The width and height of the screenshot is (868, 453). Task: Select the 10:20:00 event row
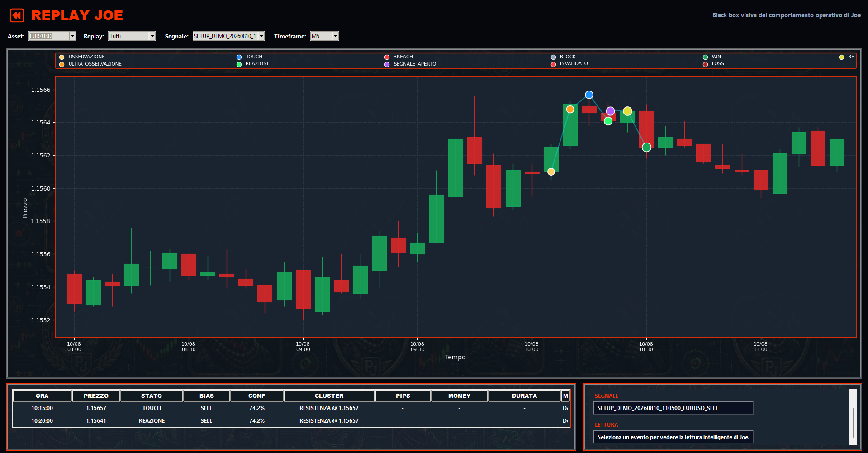[x=291, y=421]
